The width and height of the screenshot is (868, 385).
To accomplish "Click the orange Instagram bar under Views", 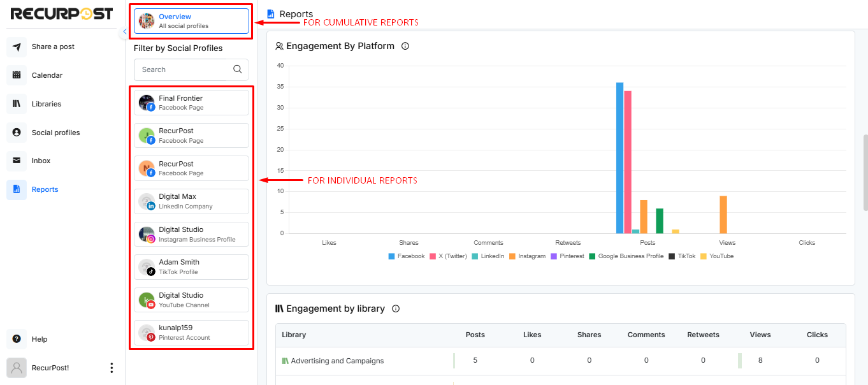I will coord(723,215).
